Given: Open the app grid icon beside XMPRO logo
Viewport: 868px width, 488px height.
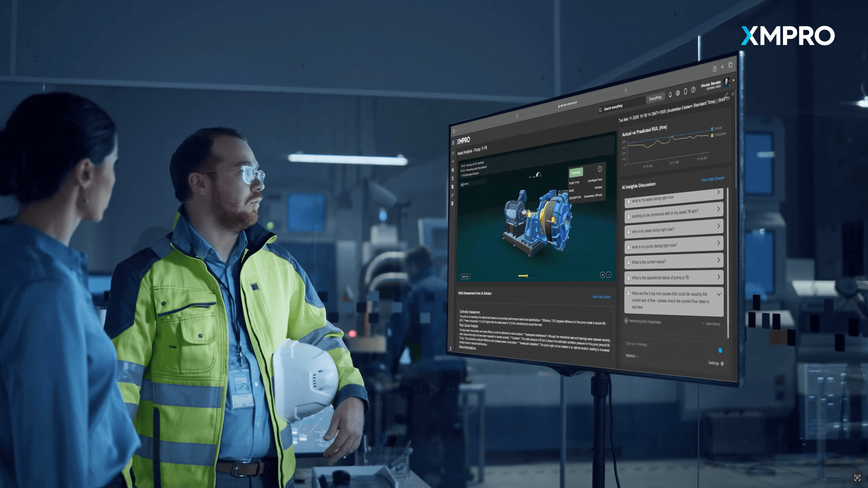Looking at the screenshot, I should [453, 142].
